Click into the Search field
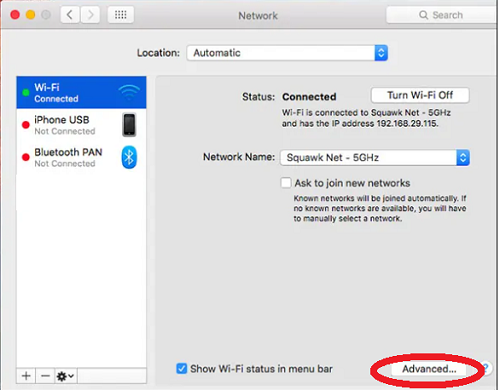This screenshot has width=500, height=390. tap(442, 15)
